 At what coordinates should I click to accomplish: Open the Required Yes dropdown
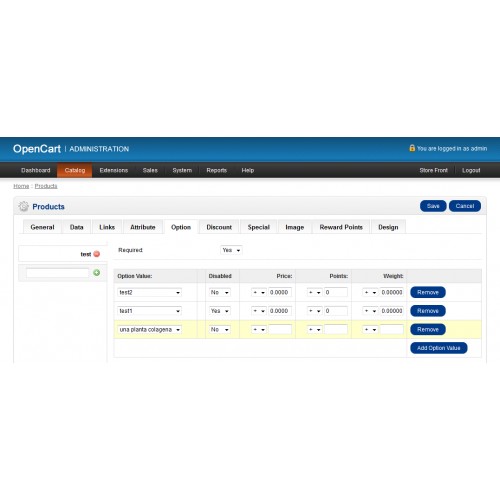[x=231, y=250]
